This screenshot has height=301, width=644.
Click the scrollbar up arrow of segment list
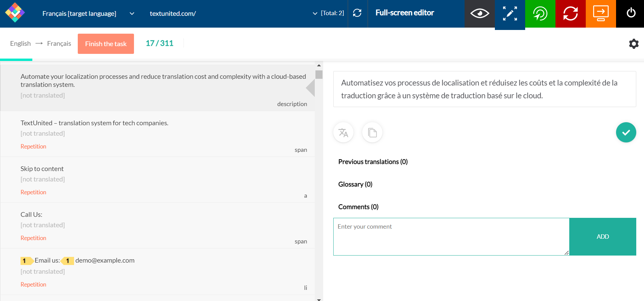click(319, 65)
